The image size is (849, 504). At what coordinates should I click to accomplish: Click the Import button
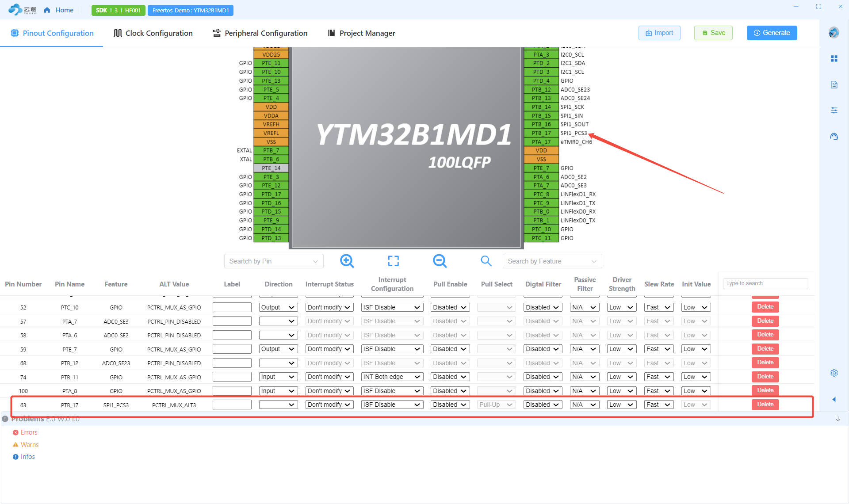[x=659, y=33]
